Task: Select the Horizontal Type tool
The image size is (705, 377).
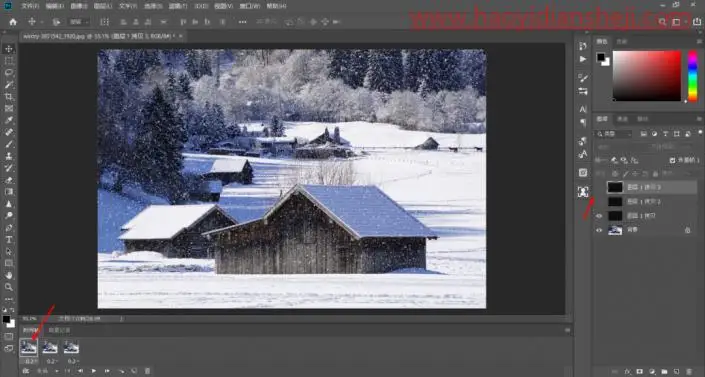Action: pos(9,240)
